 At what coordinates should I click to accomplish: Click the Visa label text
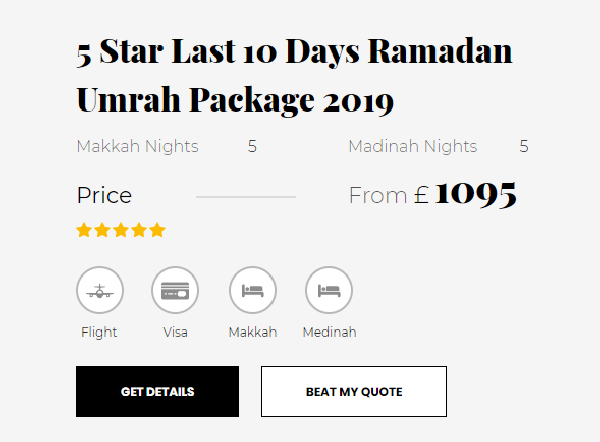(x=175, y=332)
